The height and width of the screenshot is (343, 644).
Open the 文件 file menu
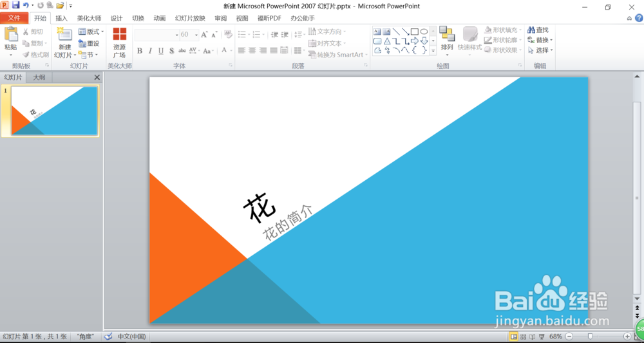pos(14,18)
